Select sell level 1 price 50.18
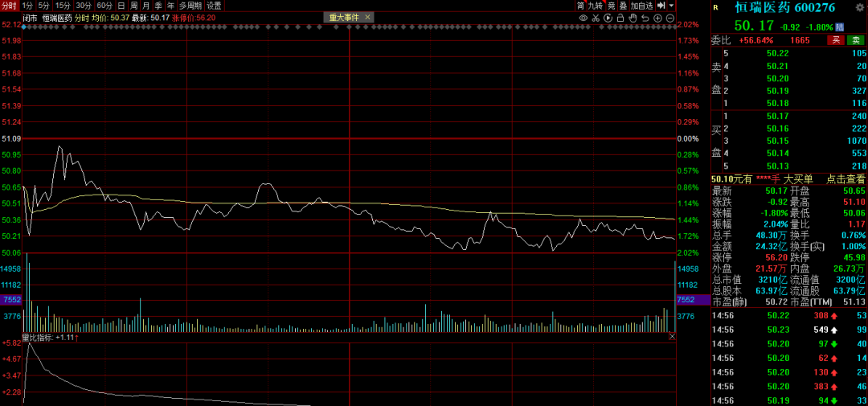Viewport: 868px width, 406px height. (x=777, y=104)
